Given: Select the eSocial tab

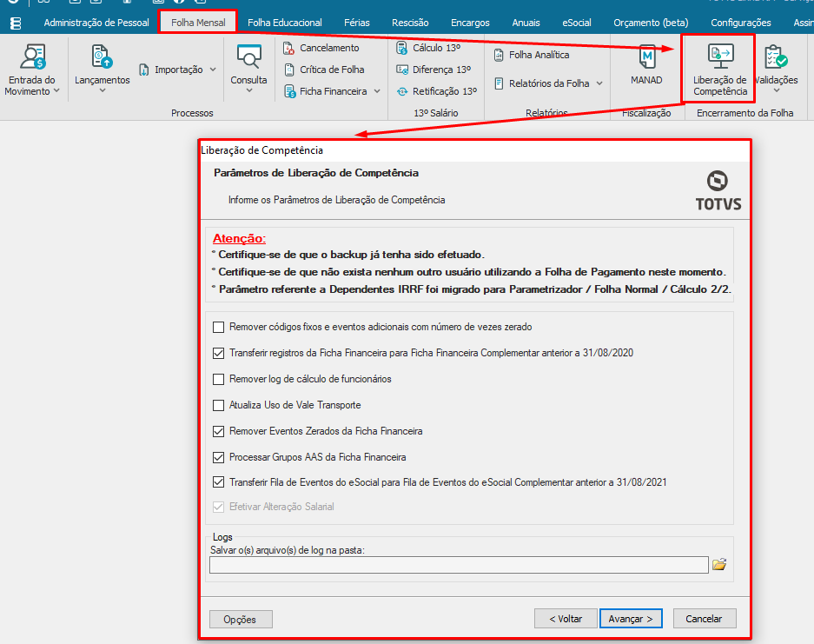Looking at the screenshot, I should pos(577,23).
